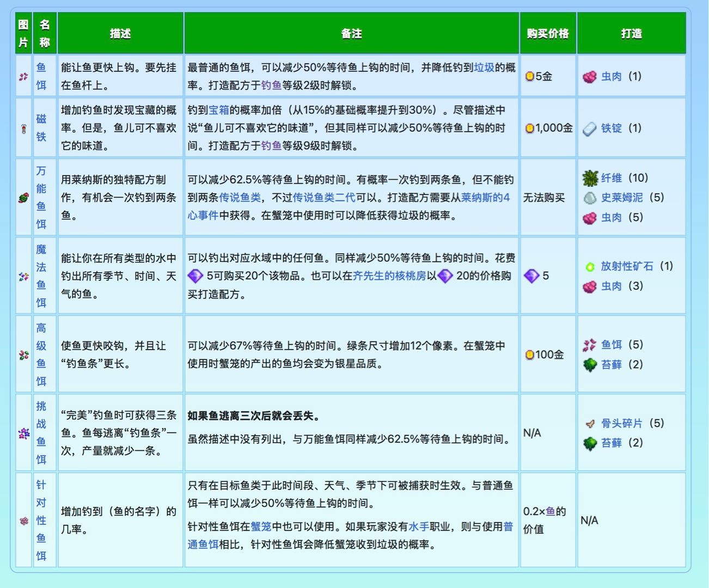Follow the 垃圾 link in 鱼饵 notes
Screen dimensions: 709x588
pyautogui.click(x=484, y=68)
